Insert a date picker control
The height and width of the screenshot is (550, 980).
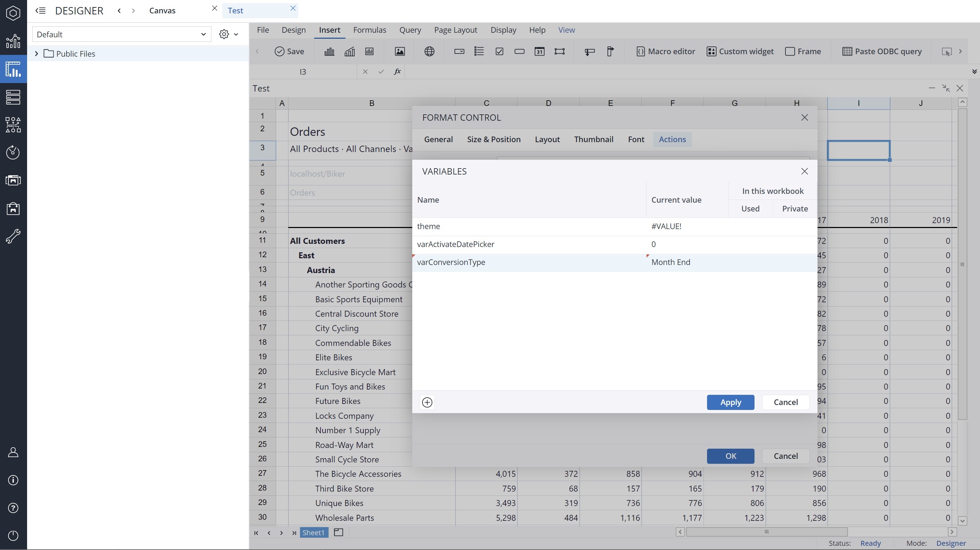point(540,51)
